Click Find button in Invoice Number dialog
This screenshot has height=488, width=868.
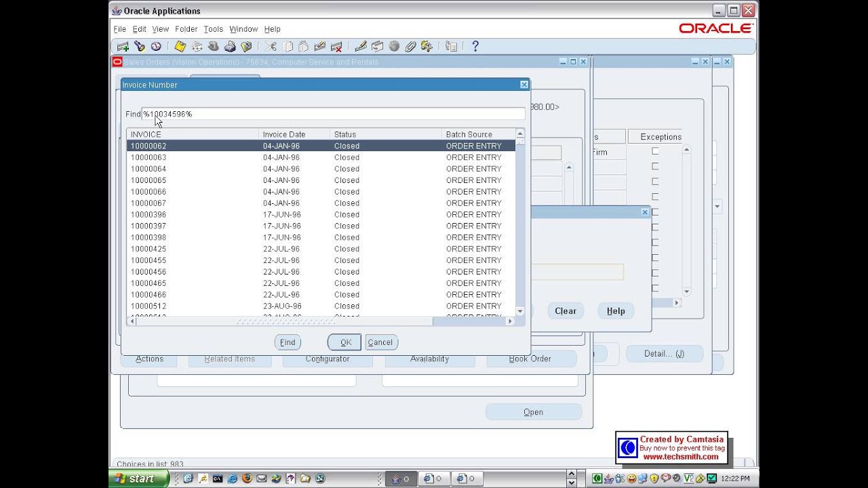click(x=288, y=342)
